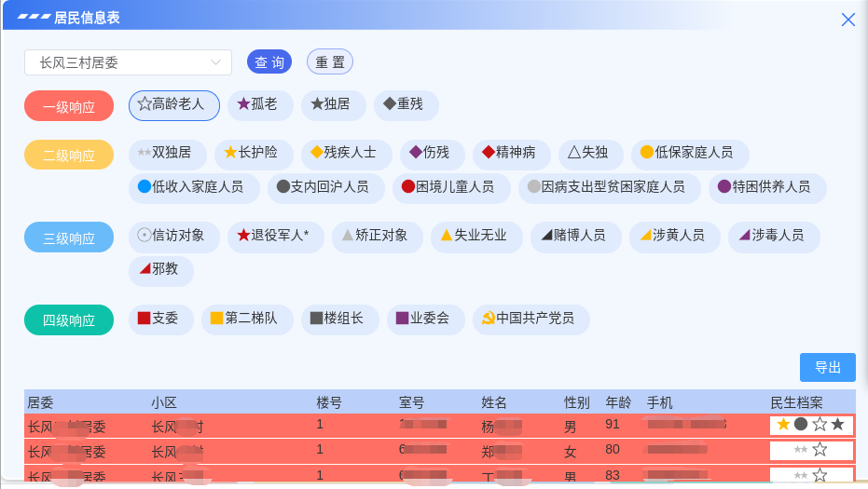Viewport: 868px width, 489px height.
Task: Click the 退役军人 red star icon
Action: click(243, 236)
